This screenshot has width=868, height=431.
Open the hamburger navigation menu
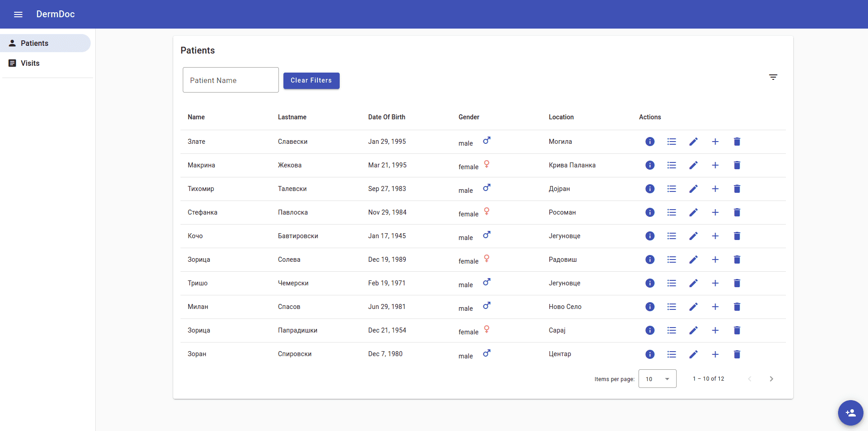point(18,15)
